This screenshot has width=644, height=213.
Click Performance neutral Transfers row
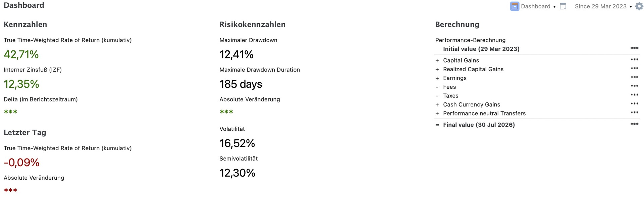(537, 113)
